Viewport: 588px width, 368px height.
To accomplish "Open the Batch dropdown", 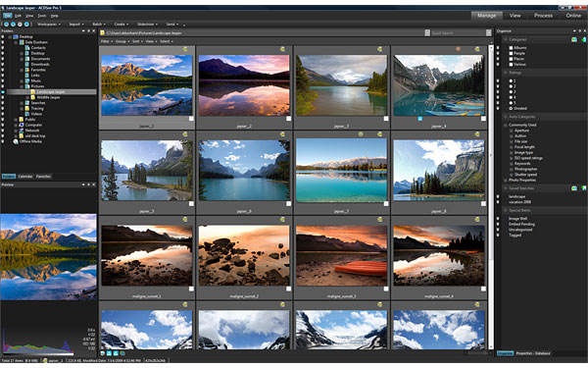I will click(99, 24).
